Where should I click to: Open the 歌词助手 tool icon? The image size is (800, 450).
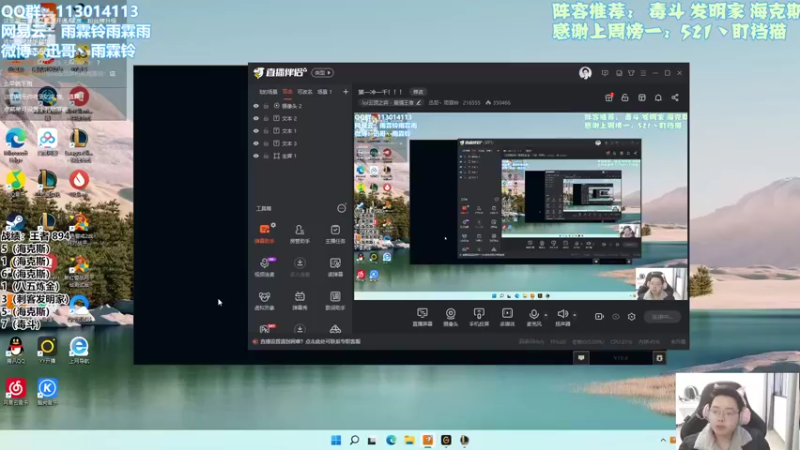click(x=335, y=300)
